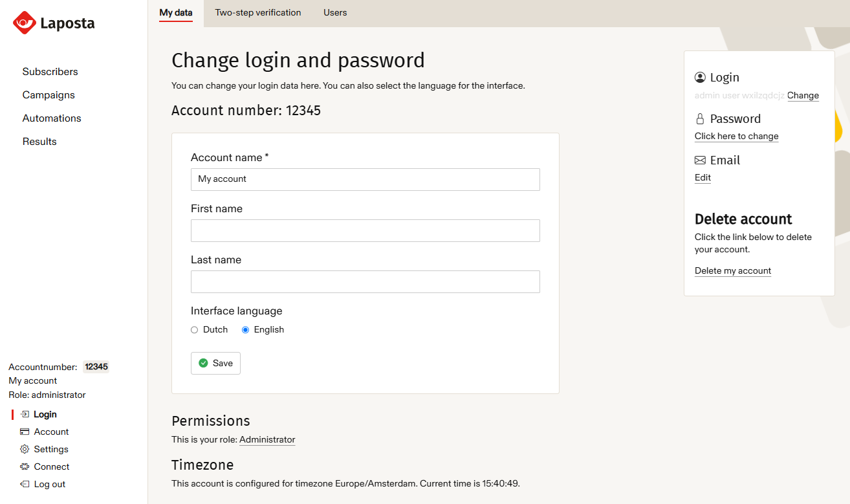The height and width of the screenshot is (504, 850).
Task: Open the Users tab
Action: point(335,12)
